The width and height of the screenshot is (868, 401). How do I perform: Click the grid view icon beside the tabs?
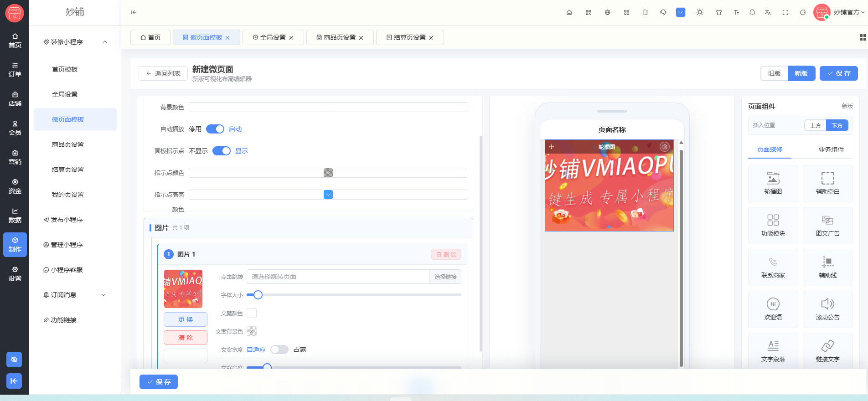click(x=863, y=37)
